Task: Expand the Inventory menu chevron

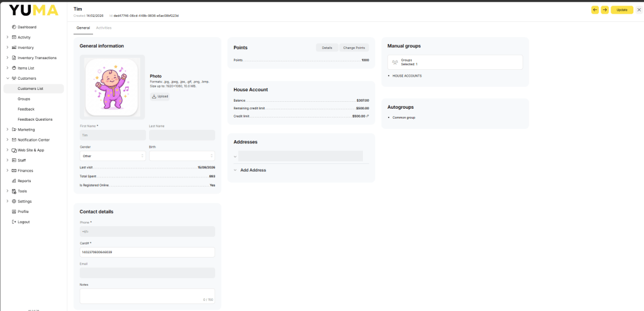Action: click(8, 48)
